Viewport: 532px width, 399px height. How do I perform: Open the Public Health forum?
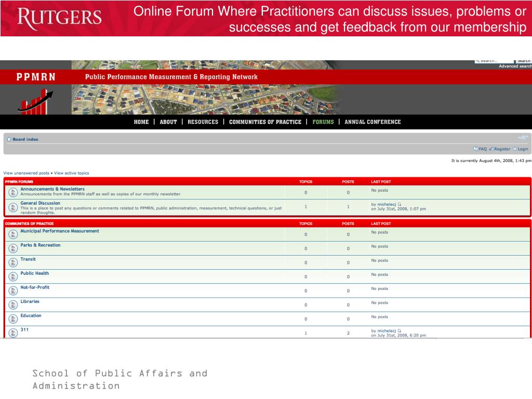click(35, 273)
